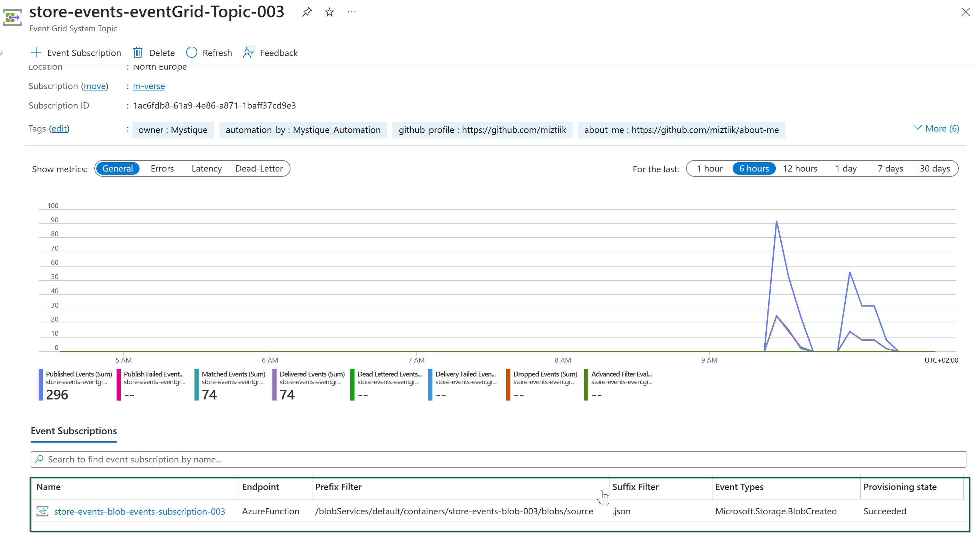Image resolution: width=980 pixels, height=539 pixels.
Task: Select the Errors metrics option
Action: (x=162, y=169)
